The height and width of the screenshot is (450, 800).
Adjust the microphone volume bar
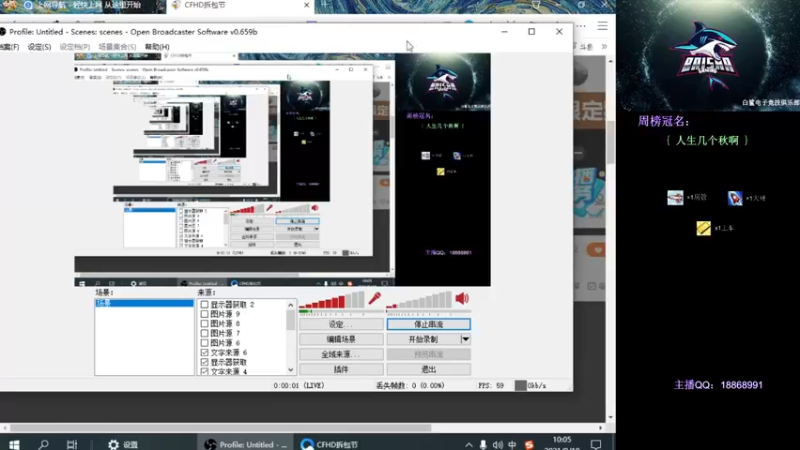pos(332,300)
